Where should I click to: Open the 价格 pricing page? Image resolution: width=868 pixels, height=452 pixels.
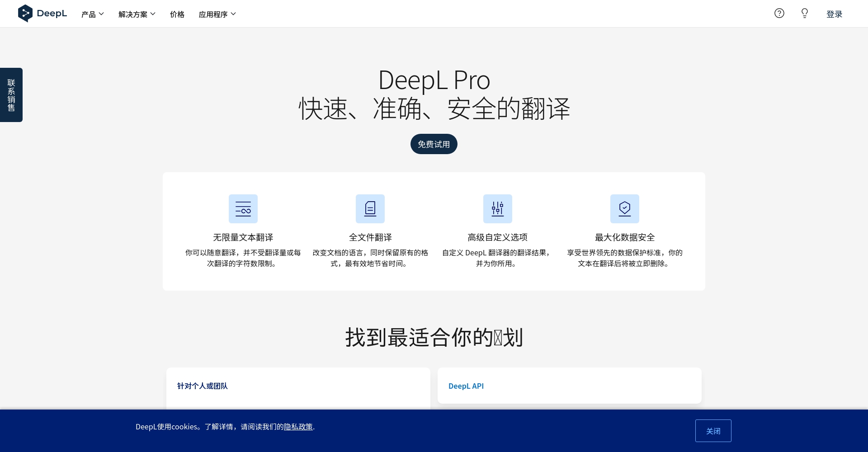tap(177, 14)
